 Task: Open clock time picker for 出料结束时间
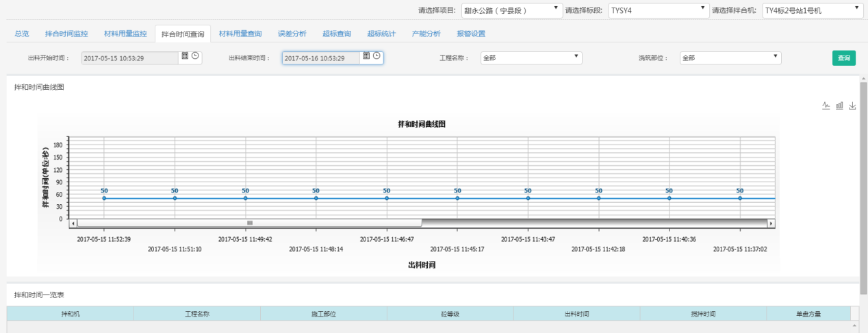pos(376,57)
